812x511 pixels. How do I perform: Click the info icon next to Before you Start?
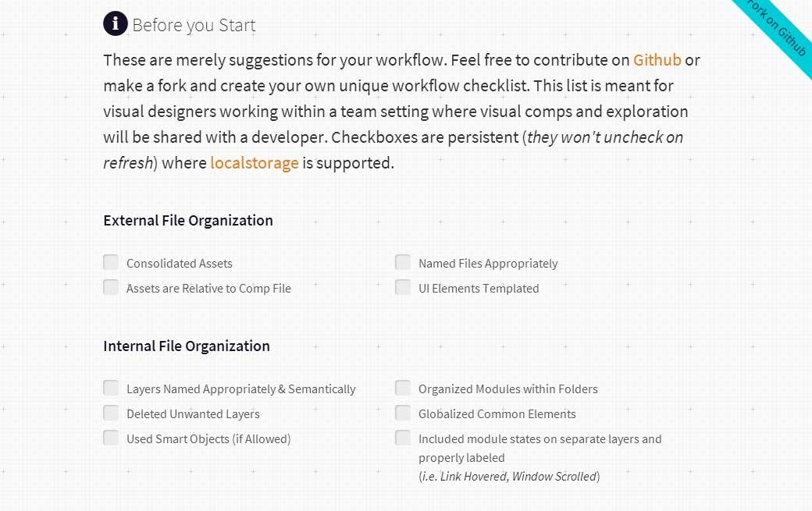tap(115, 23)
